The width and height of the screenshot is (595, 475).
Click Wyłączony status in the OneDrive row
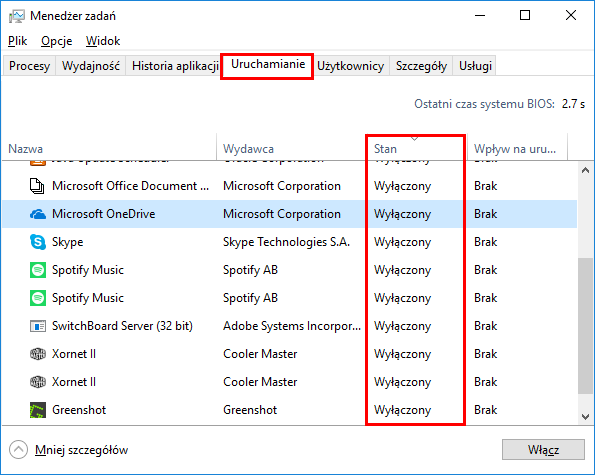coord(403,214)
